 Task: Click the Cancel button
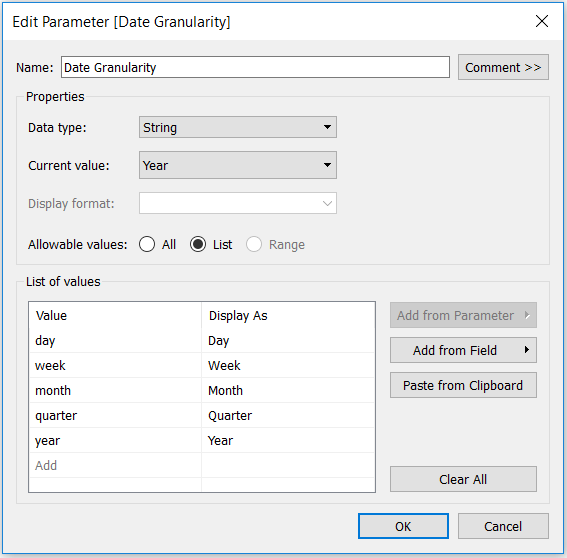(503, 526)
